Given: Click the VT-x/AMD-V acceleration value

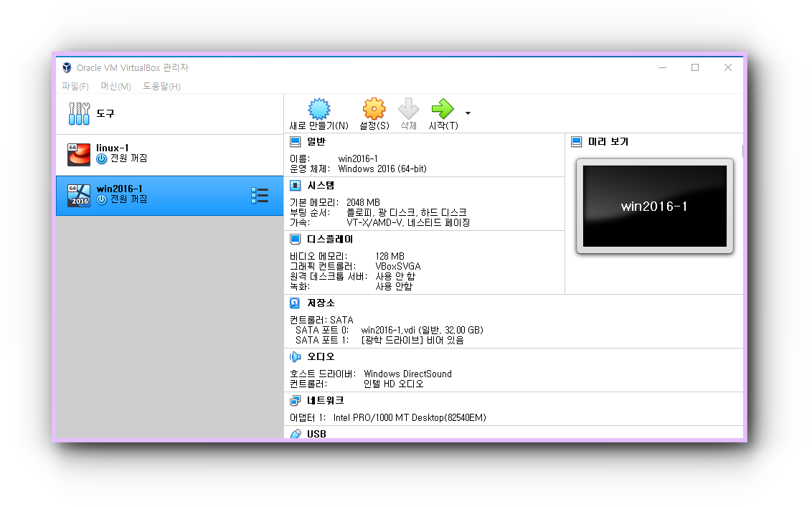Looking at the screenshot, I should coord(408,223).
